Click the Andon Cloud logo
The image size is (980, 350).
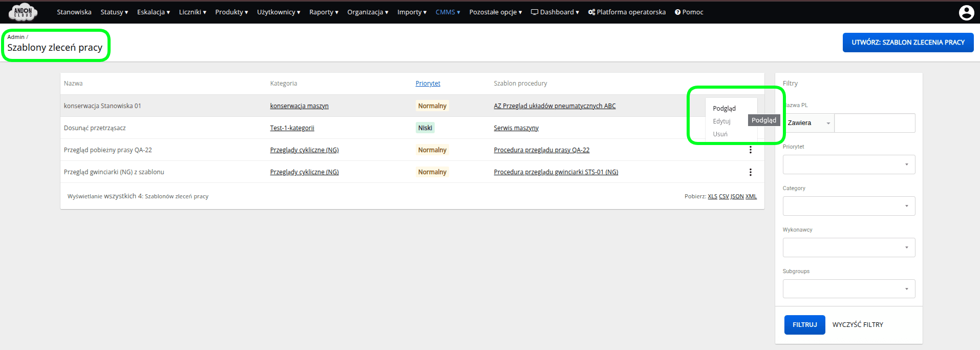23,12
